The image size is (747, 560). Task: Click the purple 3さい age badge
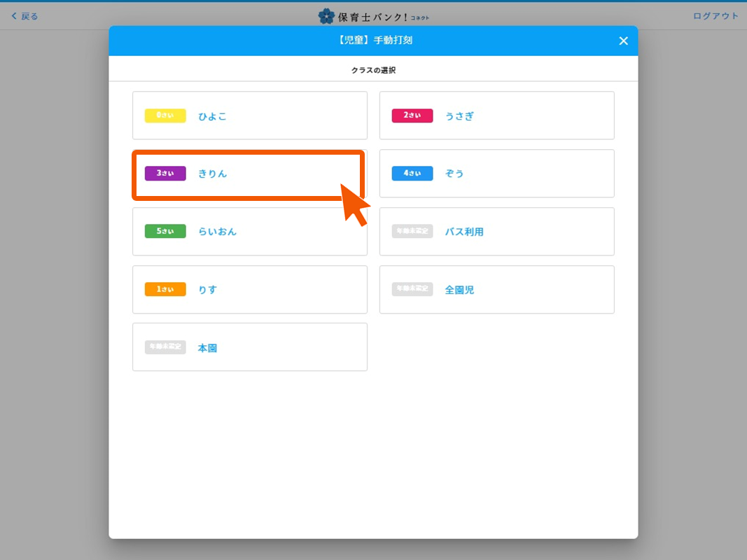(165, 174)
